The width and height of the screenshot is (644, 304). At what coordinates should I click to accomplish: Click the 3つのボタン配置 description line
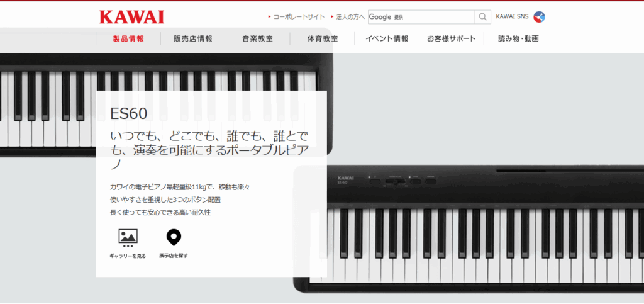165,200
